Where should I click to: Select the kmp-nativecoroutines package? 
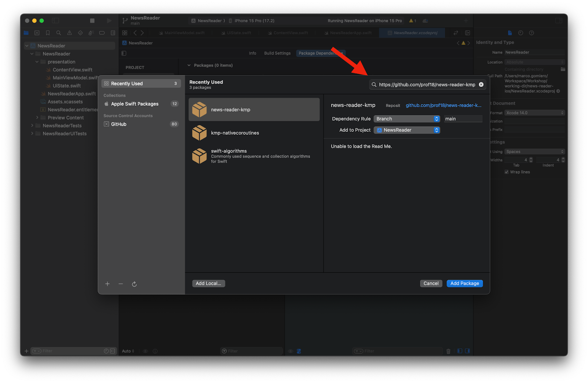[x=254, y=133]
